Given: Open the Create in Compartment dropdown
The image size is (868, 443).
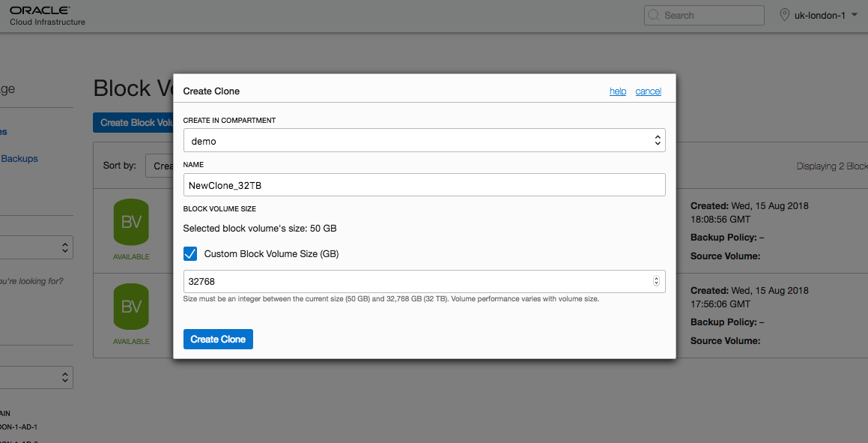Looking at the screenshot, I should [x=424, y=140].
